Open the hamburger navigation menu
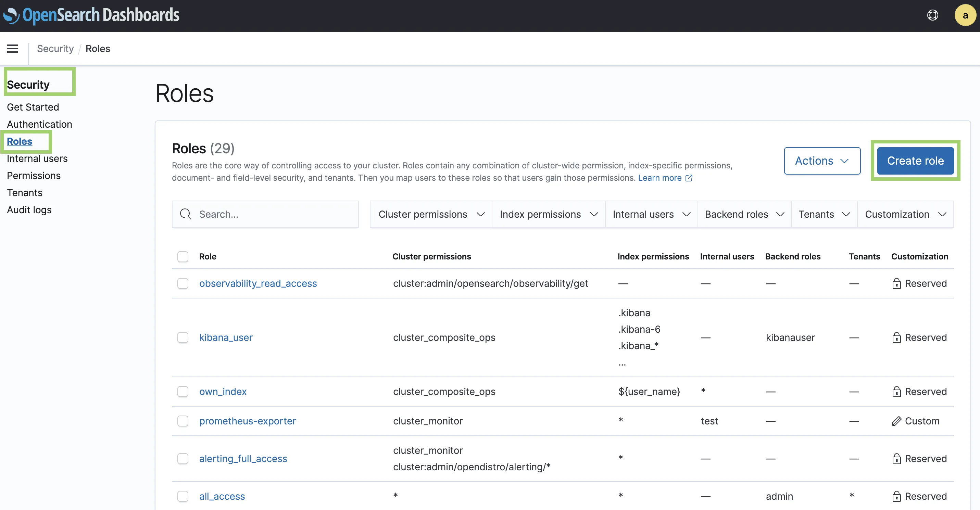Image resolution: width=980 pixels, height=510 pixels. pyautogui.click(x=12, y=49)
